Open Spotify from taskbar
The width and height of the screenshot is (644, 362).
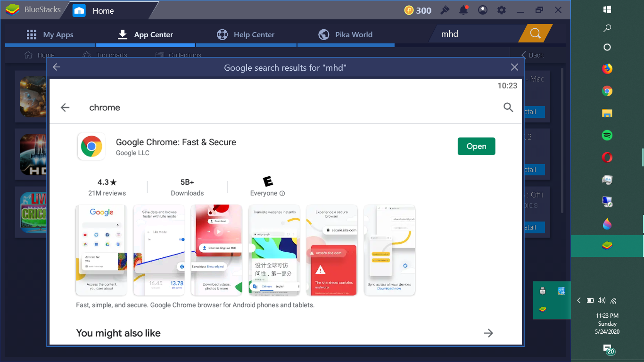click(x=607, y=135)
